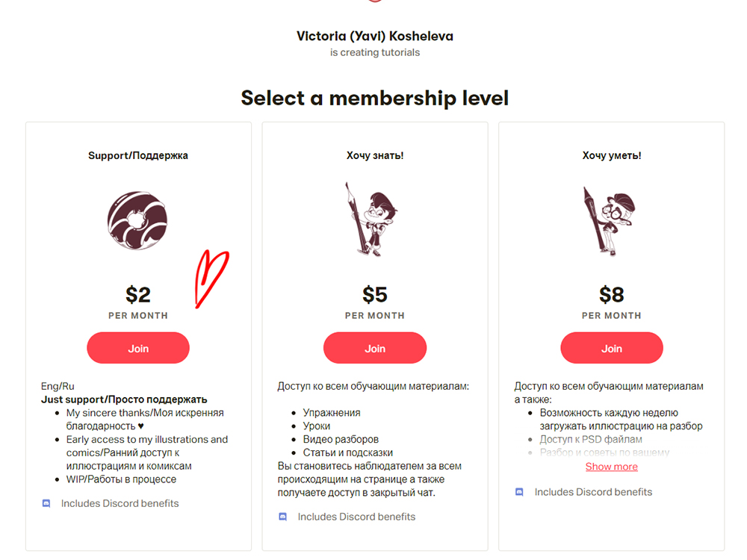Click the creator name Victoria (Yavi) Kosheleva

[x=375, y=36]
